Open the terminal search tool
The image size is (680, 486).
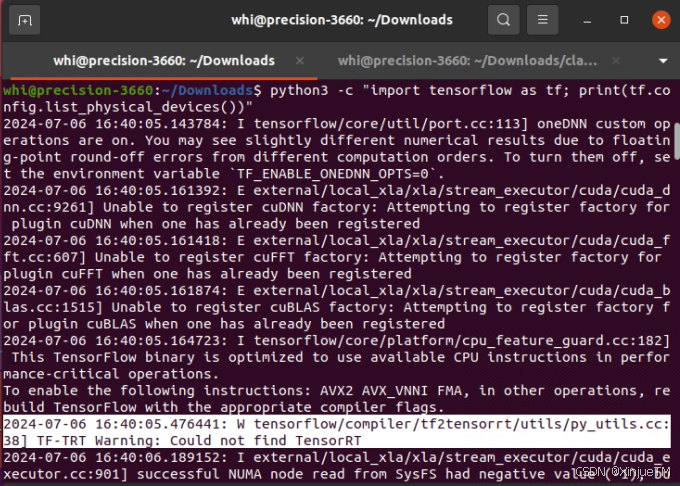click(503, 20)
